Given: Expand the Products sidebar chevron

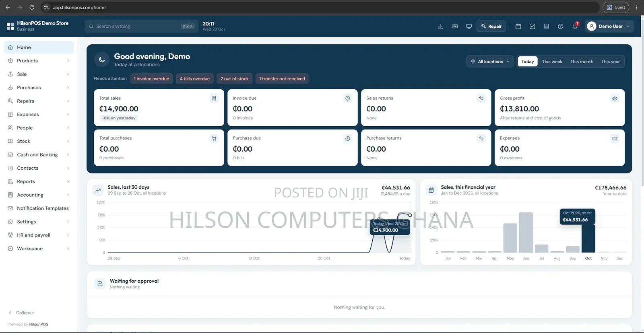Looking at the screenshot, I should [x=68, y=61].
